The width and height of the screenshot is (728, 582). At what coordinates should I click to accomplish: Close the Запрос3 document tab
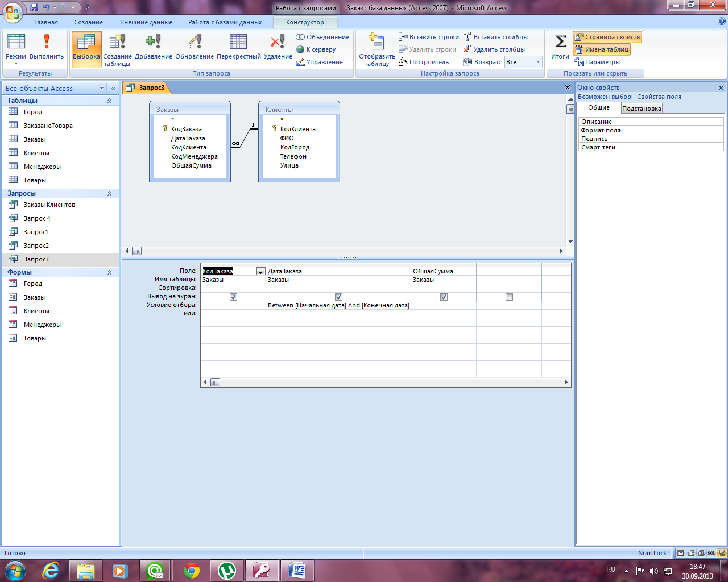coord(567,88)
